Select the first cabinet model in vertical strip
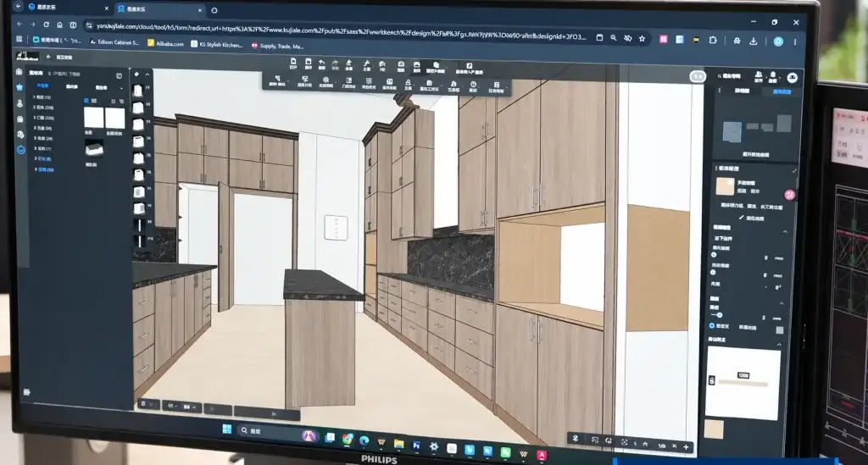868x465 pixels. tap(138, 91)
